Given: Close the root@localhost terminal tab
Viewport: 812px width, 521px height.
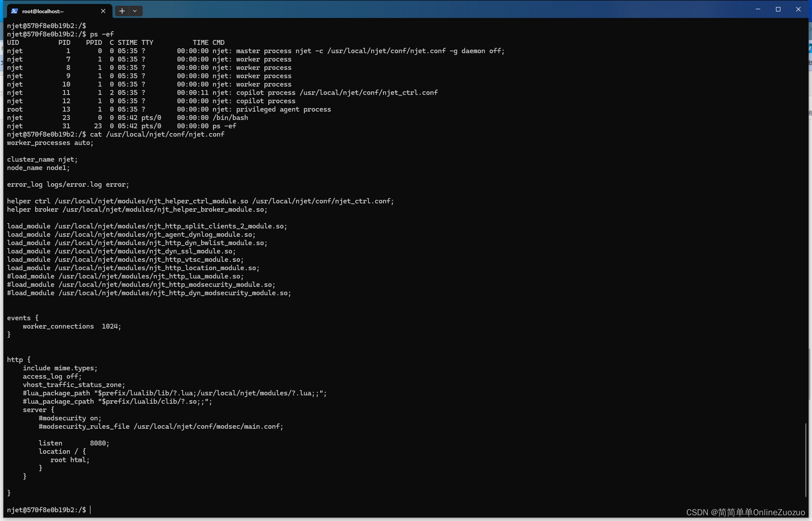Looking at the screenshot, I should pos(103,11).
